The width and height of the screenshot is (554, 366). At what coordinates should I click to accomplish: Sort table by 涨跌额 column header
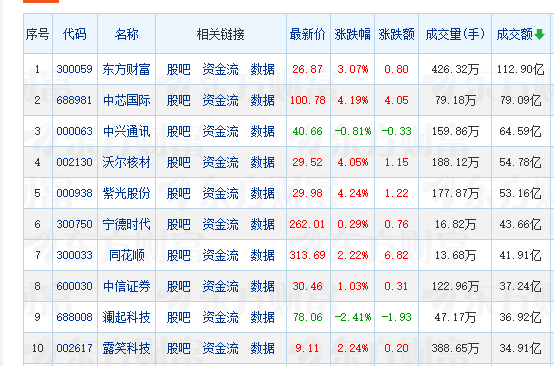coord(396,35)
